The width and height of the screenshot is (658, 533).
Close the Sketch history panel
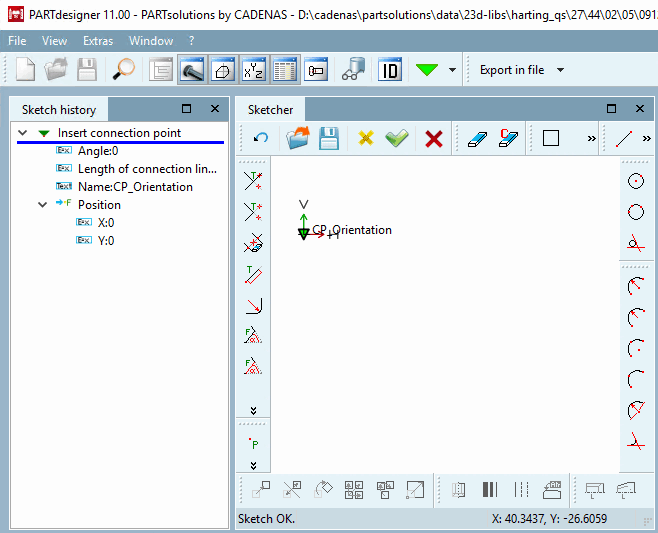click(215, 109)
